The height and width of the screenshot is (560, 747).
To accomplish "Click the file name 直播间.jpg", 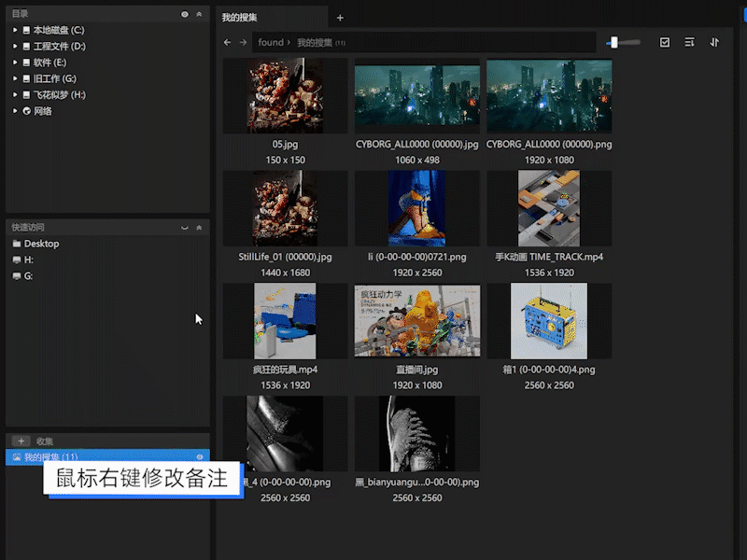I will point(416,370).
